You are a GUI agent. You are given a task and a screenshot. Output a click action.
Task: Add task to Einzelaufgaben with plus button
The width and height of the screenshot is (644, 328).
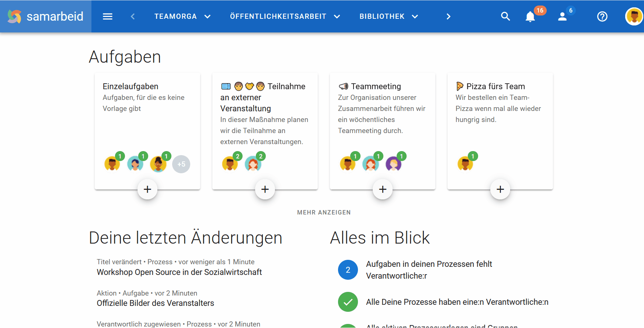point(147,189)
